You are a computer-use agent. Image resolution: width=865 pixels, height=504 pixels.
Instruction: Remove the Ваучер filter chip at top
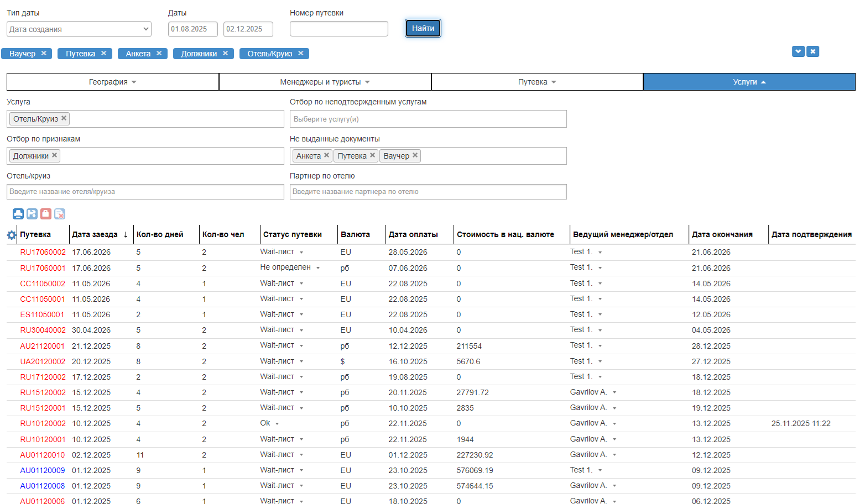(44, 54)
